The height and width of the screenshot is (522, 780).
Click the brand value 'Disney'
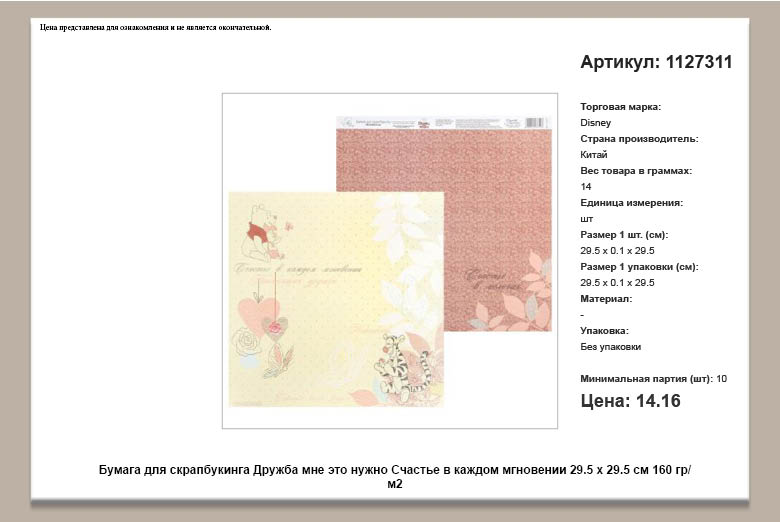coord(595,122)
